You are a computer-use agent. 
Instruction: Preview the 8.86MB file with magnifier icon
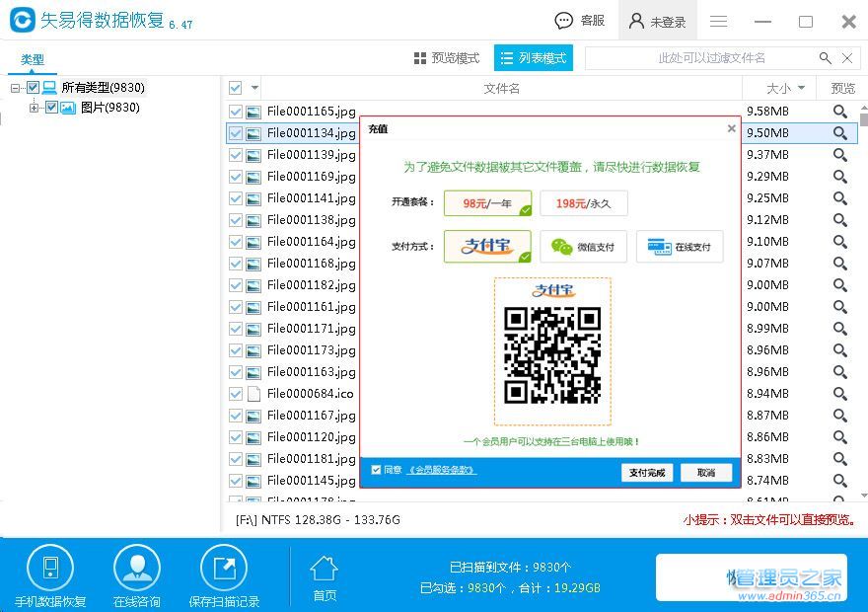[839, 437]
